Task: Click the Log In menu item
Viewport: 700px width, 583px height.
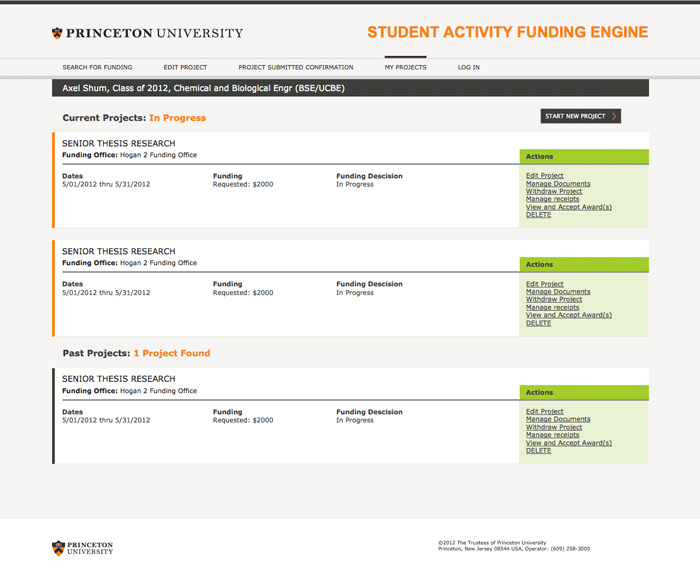Action: click(469, 67)
